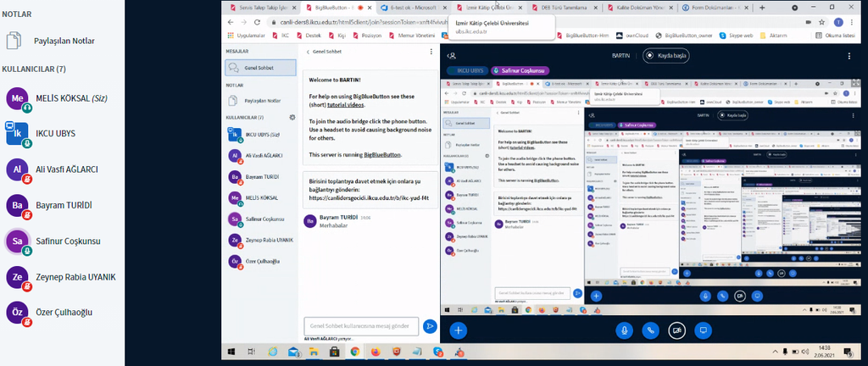This screenshot has height=366, width=868.
Task: Toggle the user list with the biggest person icon left of BARTIN
Action: click(x=453, y=56)
